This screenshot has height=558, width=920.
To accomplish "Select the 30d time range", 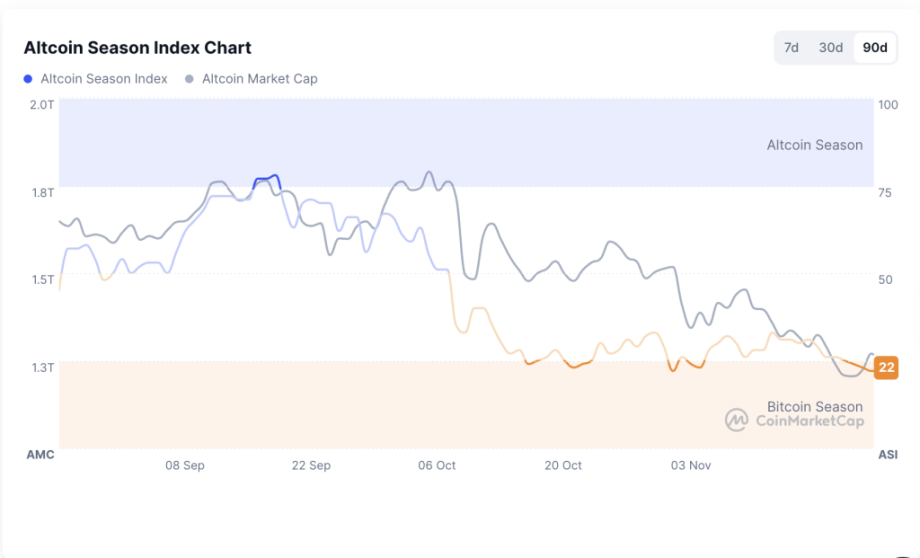I will tap(830, 48).
